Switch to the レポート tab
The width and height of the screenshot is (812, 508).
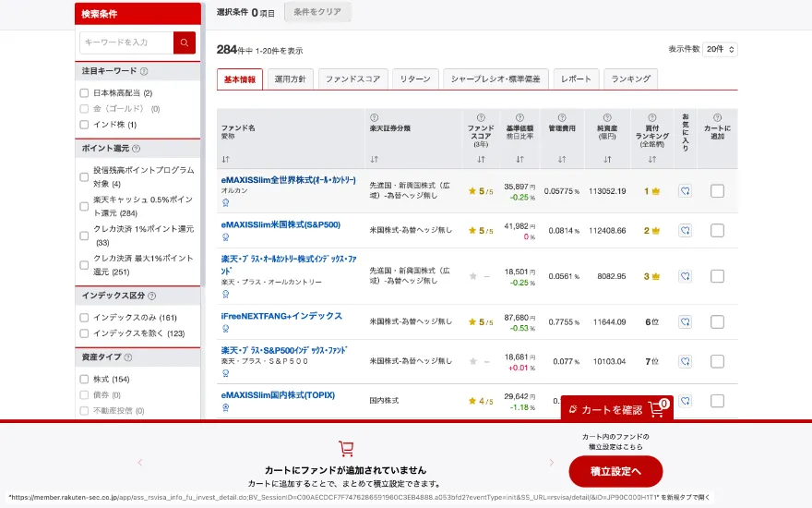click(576, 79)
